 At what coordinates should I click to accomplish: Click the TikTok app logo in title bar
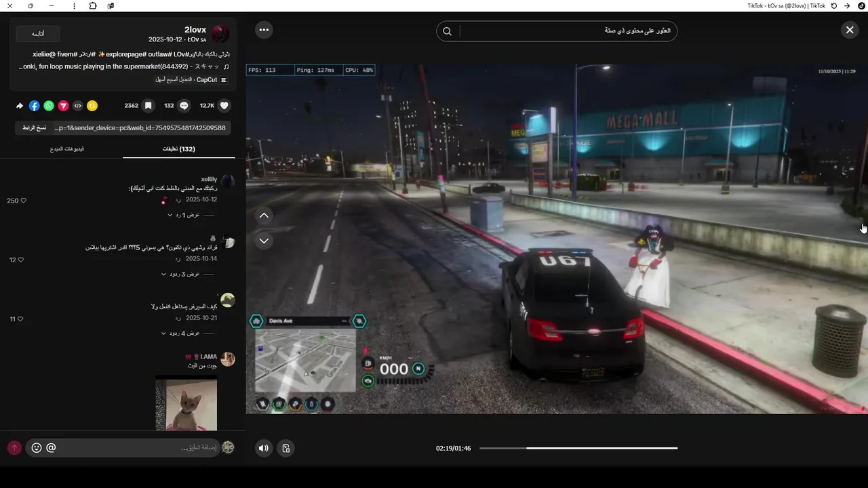pyautogui.click(x=861, y=5)
